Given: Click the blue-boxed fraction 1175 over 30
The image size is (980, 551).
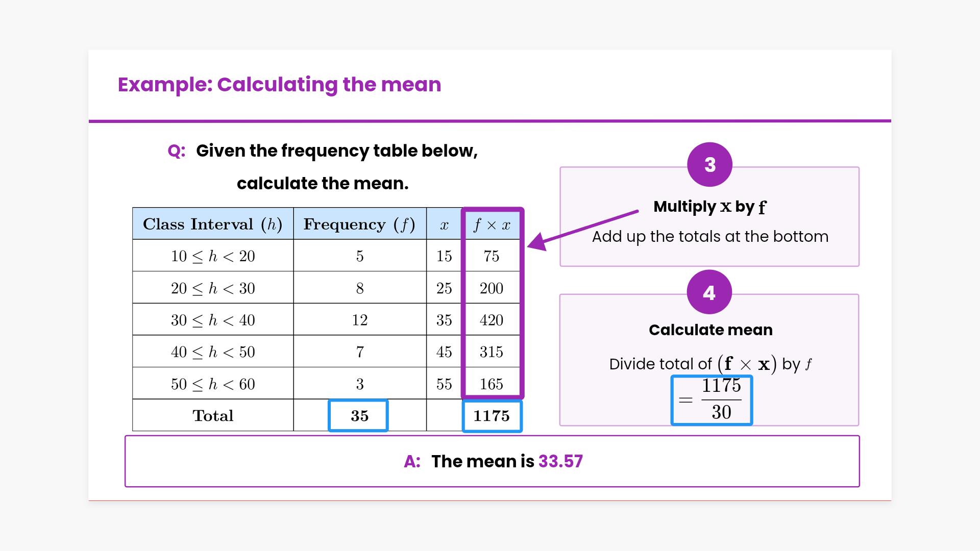Looking at the screenshot, I should [x=712, y=400].
